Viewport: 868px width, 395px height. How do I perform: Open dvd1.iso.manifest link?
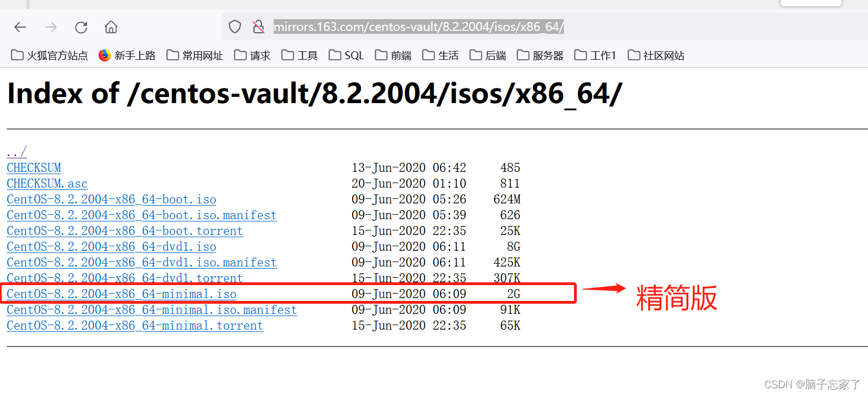point(142,263)
